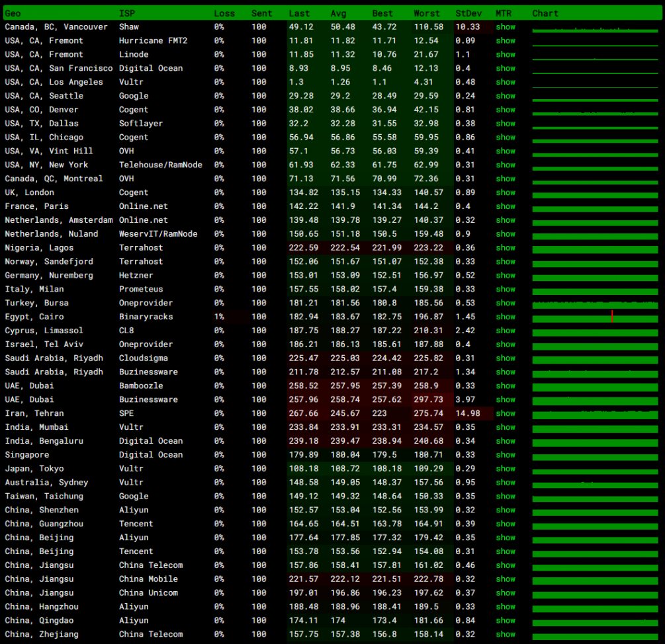Click the Egypt, Cairo latency chart
This screenshot has height=644, width=665.
click(x=595, y=317)
